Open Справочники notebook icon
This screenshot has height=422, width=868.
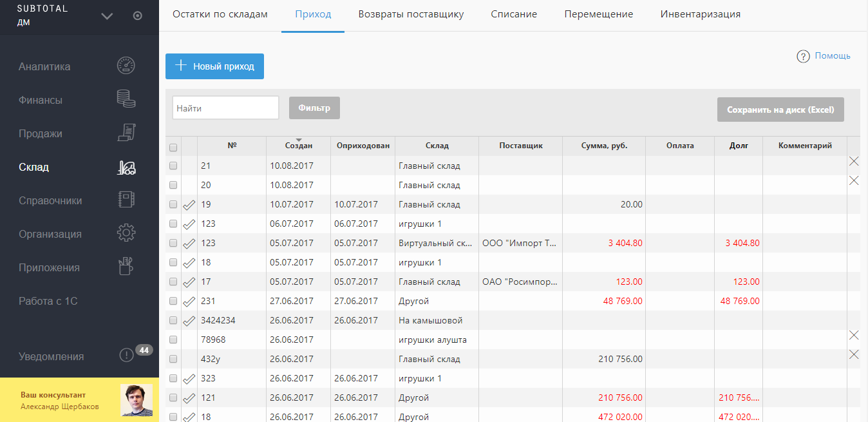[x=126, y=200]
